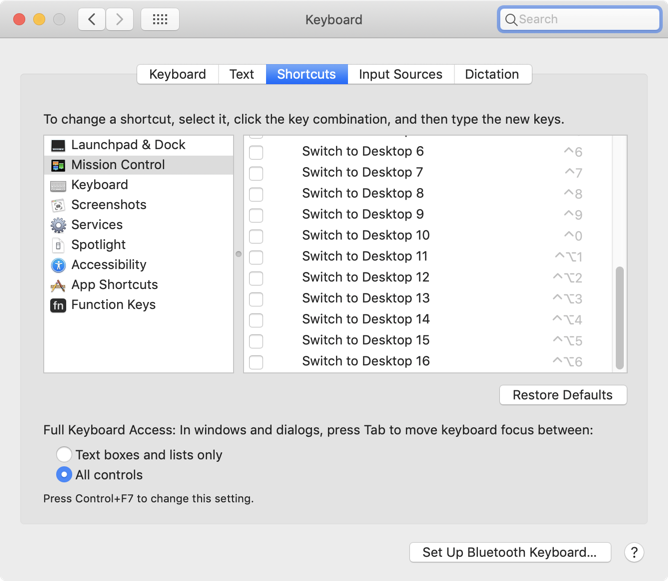
Task: Click the Launchpad & Dock category icon
Action: point(58,145)
